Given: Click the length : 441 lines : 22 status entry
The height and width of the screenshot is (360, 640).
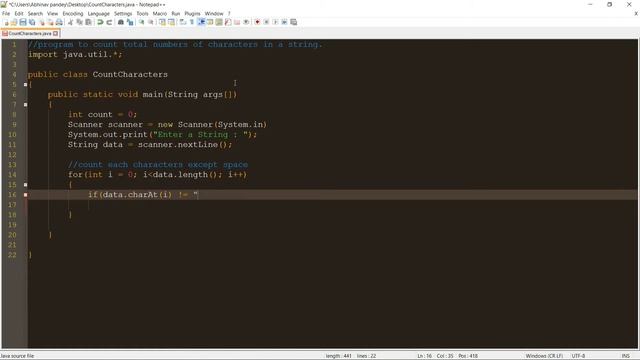Looking at the screenshot, I should point(351,356).
